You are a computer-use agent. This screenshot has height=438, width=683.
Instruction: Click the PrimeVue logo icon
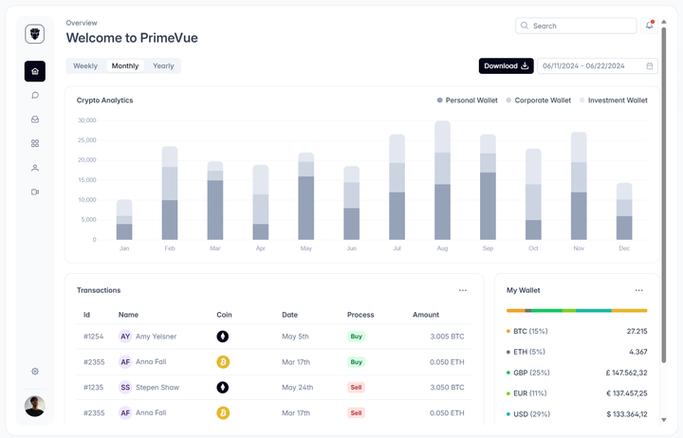(x=35, y=34)
